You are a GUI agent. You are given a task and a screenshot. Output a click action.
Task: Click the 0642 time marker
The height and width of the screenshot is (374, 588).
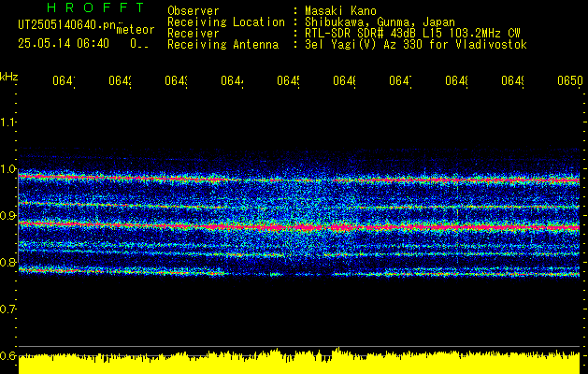pyautogui.click(x=120, y=80)
